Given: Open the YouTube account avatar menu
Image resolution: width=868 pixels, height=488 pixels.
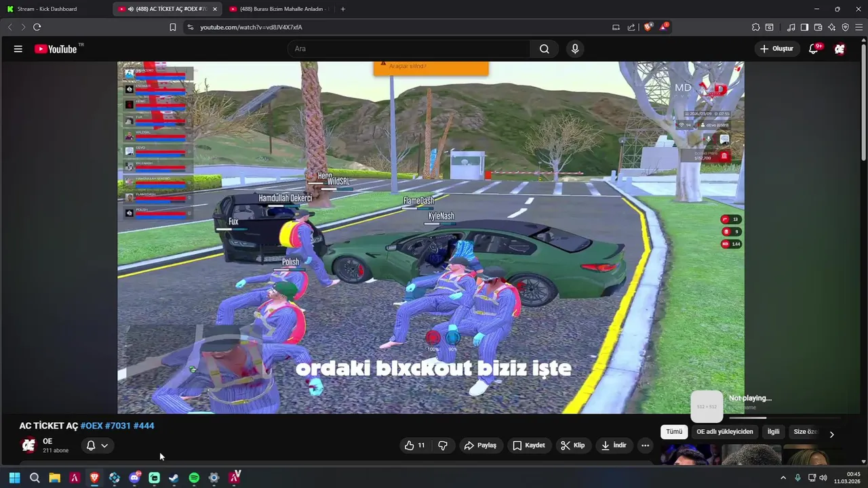Looking at the screenshot, I should click(x=840, y=49).
